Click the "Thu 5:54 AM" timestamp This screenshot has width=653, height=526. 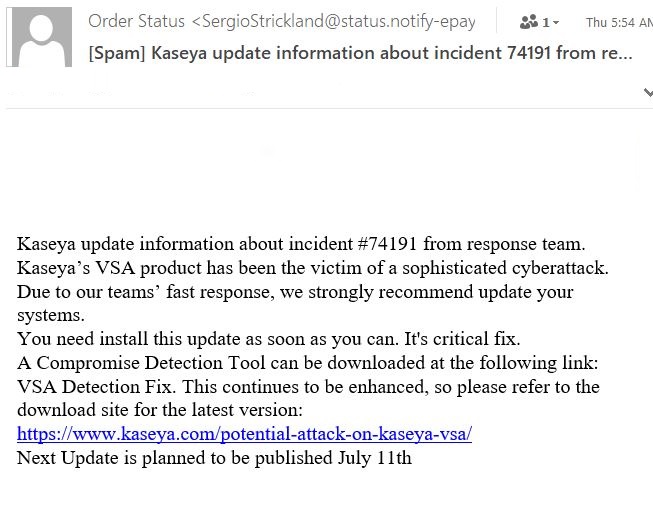pos(618,22)
